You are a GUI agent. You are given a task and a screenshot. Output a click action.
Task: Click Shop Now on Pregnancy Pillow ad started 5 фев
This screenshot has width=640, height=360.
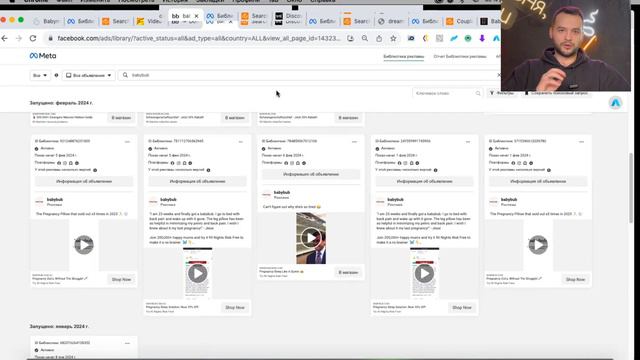(x=121, y=280)
